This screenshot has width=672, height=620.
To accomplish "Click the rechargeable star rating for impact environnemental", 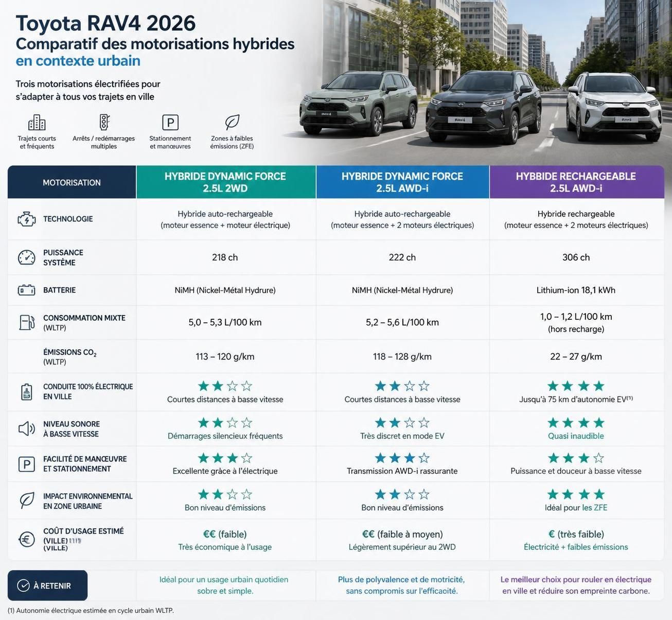I will pos(576,494).
